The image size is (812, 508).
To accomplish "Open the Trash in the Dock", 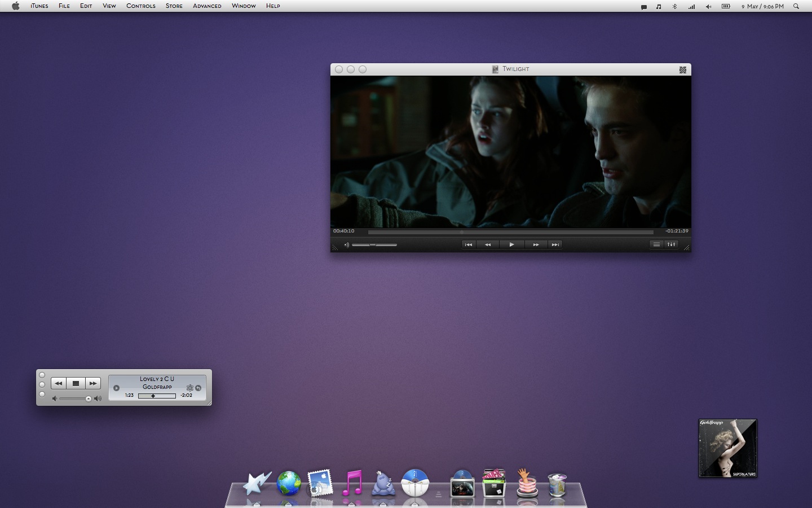I will [x=557, y=484].
